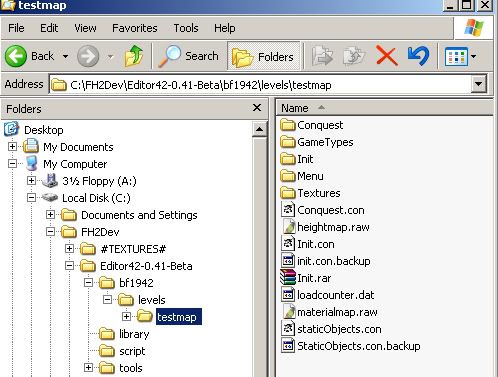Click the greyed Forward arrow button

[x=88, y=56]
